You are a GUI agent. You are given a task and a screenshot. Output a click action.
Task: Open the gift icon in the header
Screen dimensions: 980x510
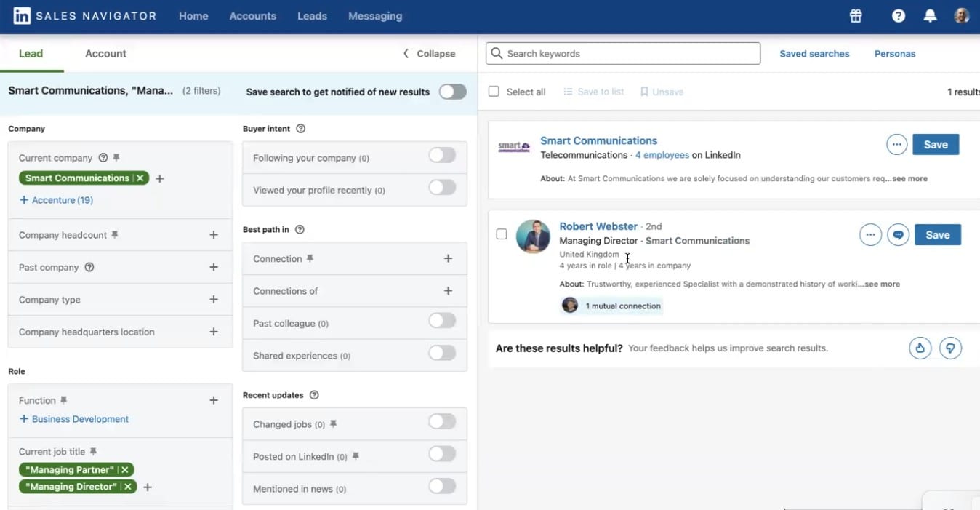pos(856,16)
